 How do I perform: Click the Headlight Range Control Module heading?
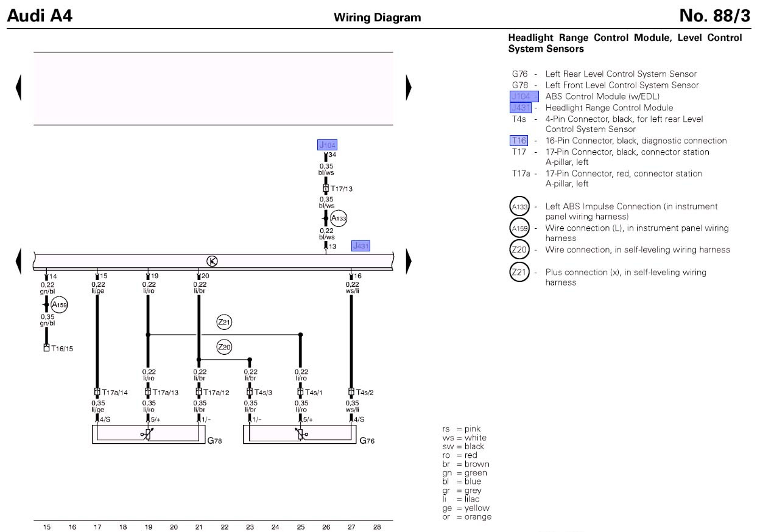click(x=625, y=43)
